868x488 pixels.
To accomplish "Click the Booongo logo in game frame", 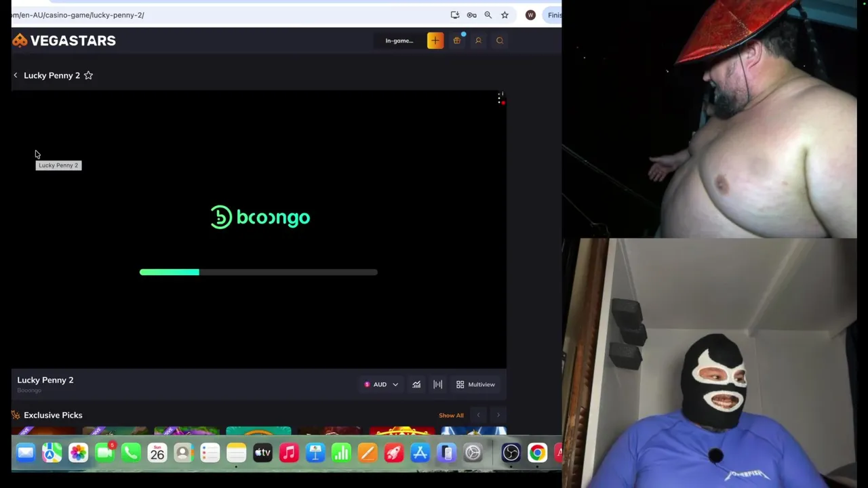I will 260,217.
